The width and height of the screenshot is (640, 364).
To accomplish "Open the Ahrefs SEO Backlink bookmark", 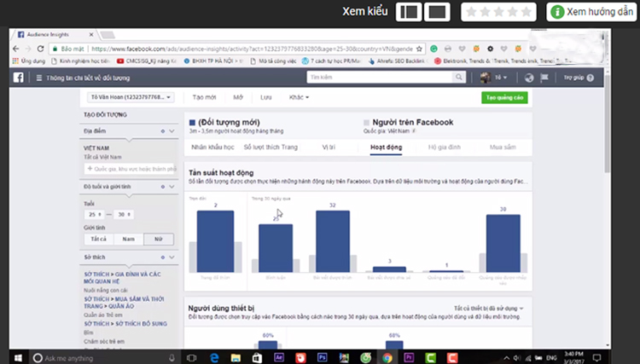I will click(x=396, y=61).
